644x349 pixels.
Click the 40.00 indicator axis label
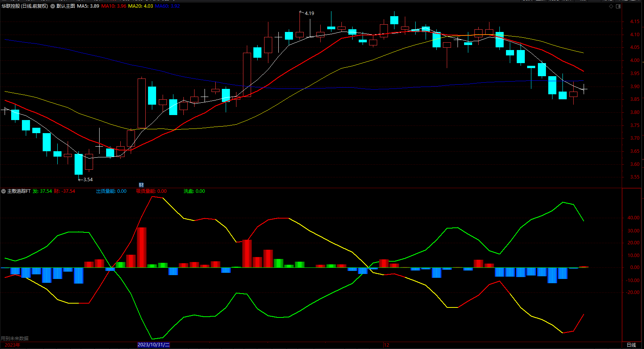(634, 218)
